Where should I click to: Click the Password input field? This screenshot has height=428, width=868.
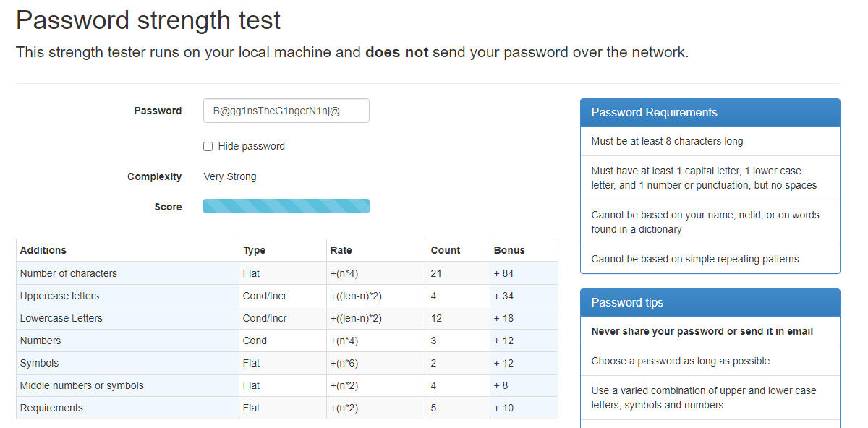click(286, 111)
